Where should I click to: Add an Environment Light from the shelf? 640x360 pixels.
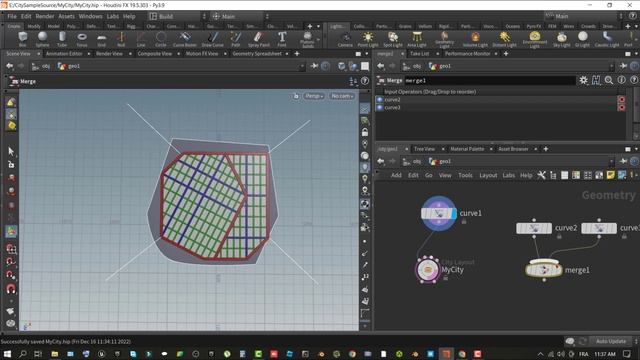tap(535, 40)
